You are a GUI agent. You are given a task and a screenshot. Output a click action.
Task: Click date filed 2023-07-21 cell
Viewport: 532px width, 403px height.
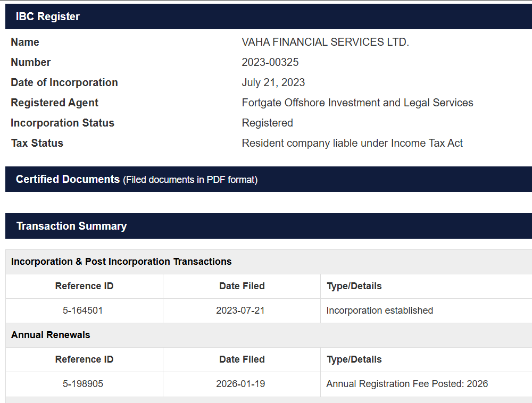click(242, 310)
